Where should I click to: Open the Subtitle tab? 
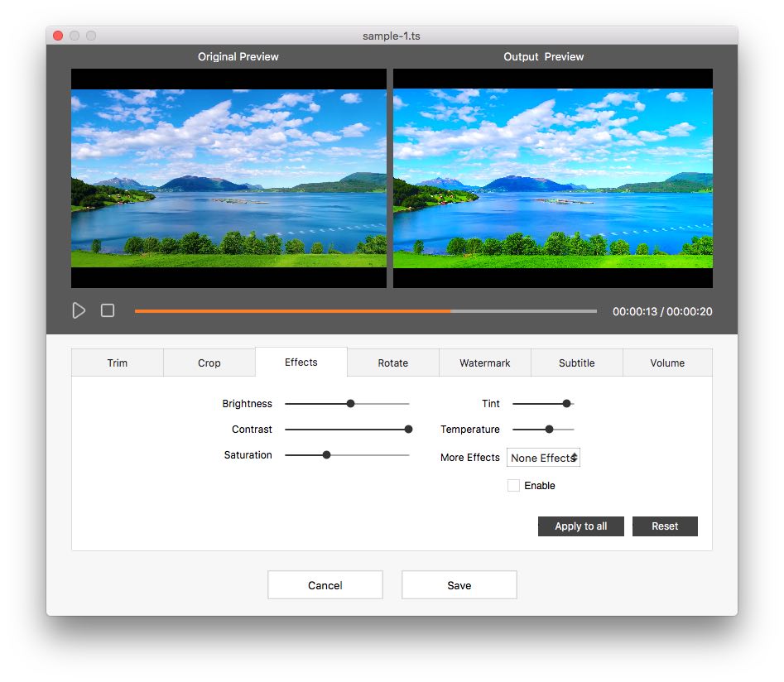coord(576,363)
